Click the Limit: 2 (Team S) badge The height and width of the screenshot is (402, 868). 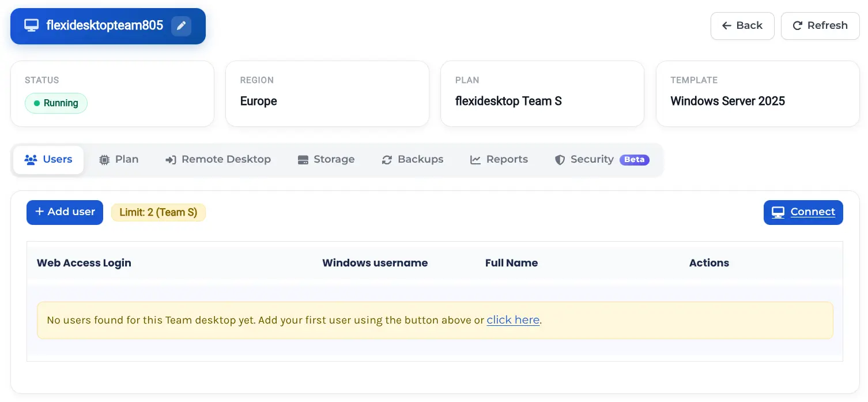(x=158, y=212)
